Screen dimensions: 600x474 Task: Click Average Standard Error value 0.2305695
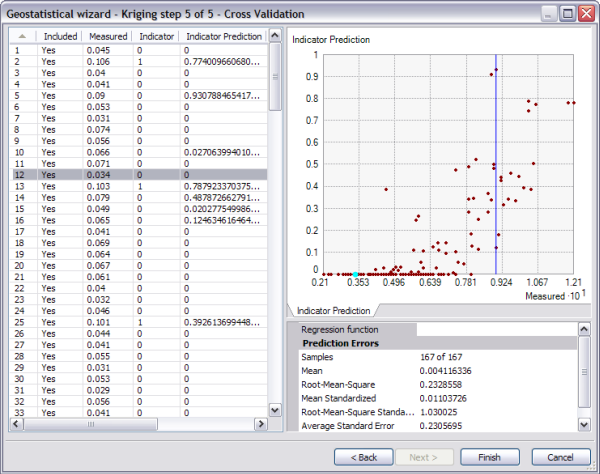441,426
